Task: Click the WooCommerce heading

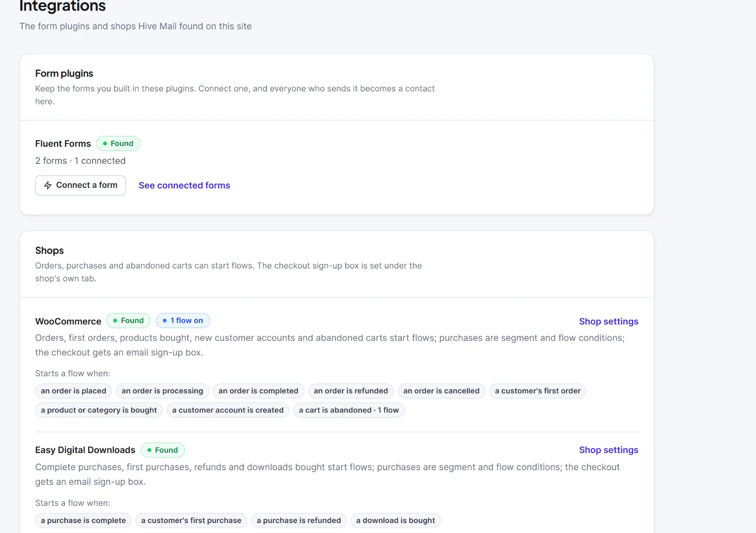Action: point(68,321)
